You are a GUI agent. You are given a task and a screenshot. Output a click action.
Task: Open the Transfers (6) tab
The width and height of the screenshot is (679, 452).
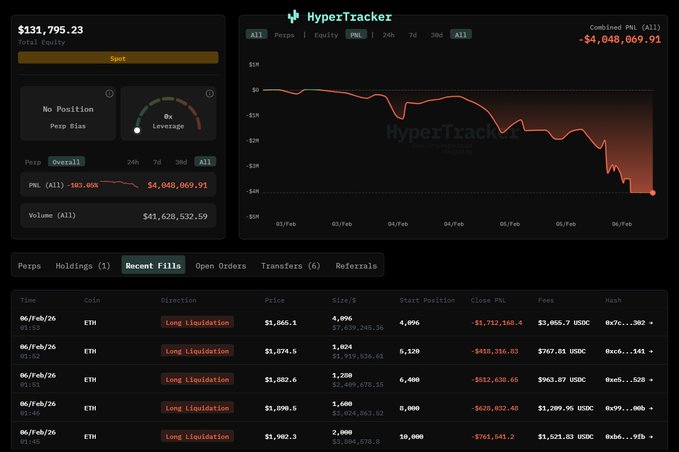291,265
